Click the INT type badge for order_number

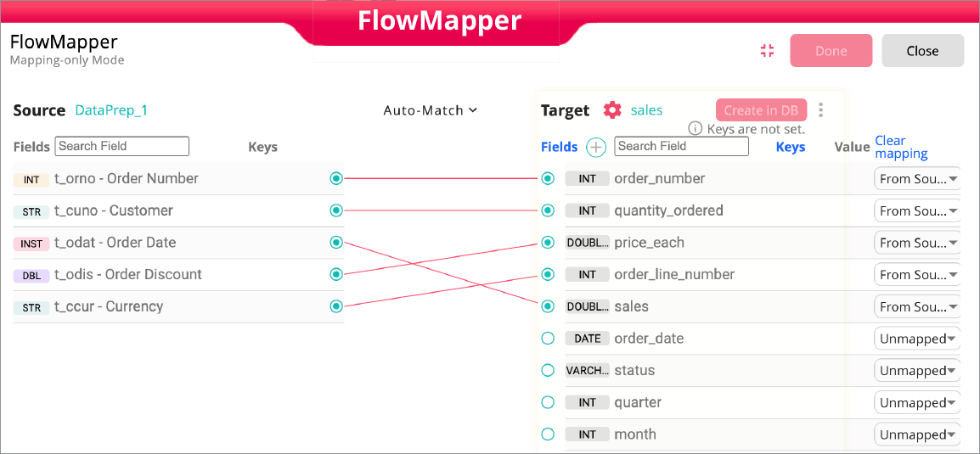coord(588,179)
